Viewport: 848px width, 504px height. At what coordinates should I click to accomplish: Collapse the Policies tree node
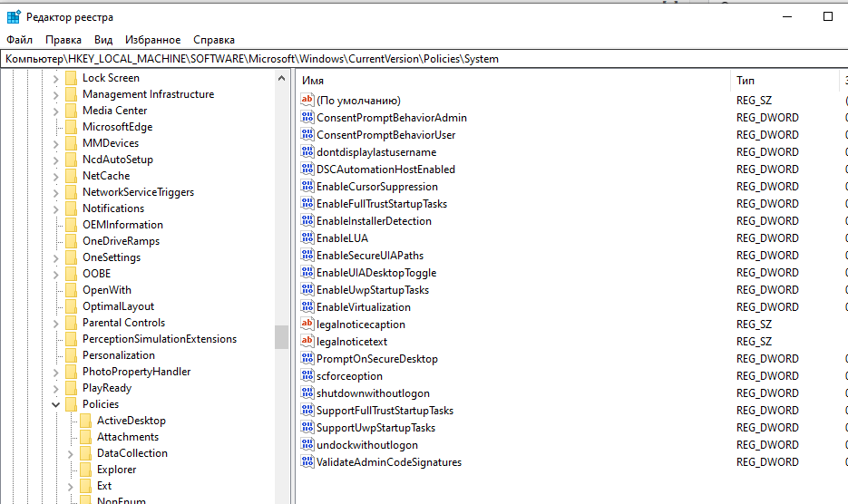point(56,404)
